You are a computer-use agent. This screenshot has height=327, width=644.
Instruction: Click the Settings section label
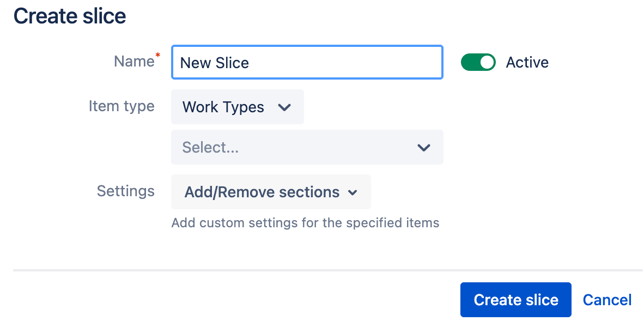tap(126, 191)
